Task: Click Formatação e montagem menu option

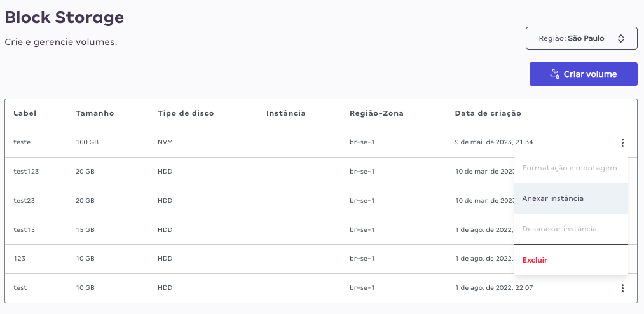Action: pyautogui.click(x=571, y=168)
